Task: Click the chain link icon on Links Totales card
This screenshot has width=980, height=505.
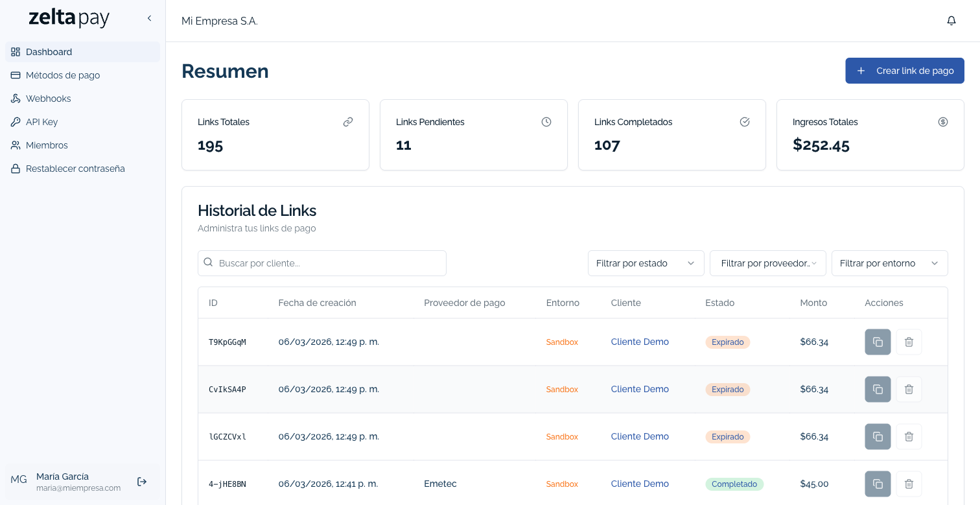Action: pyautogui.click(x=348, y=121)
